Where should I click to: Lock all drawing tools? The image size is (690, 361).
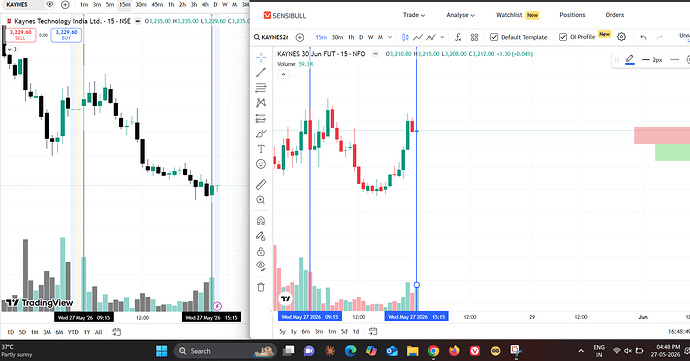pos(261,251)
